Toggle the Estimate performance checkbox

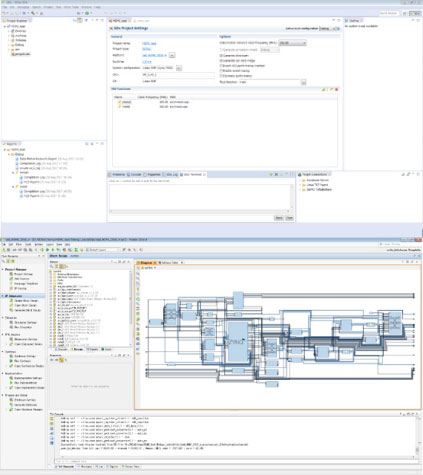(x=221, y=76)
